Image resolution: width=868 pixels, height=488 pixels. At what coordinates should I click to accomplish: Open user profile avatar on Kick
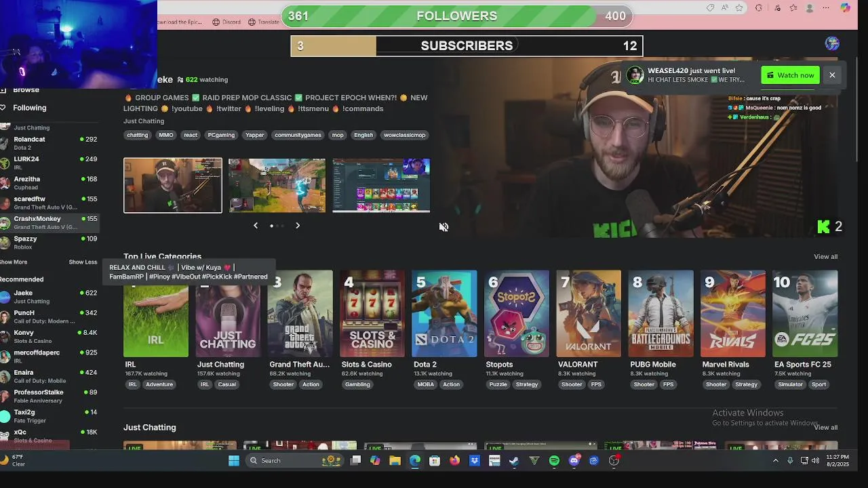coord(832,43)
